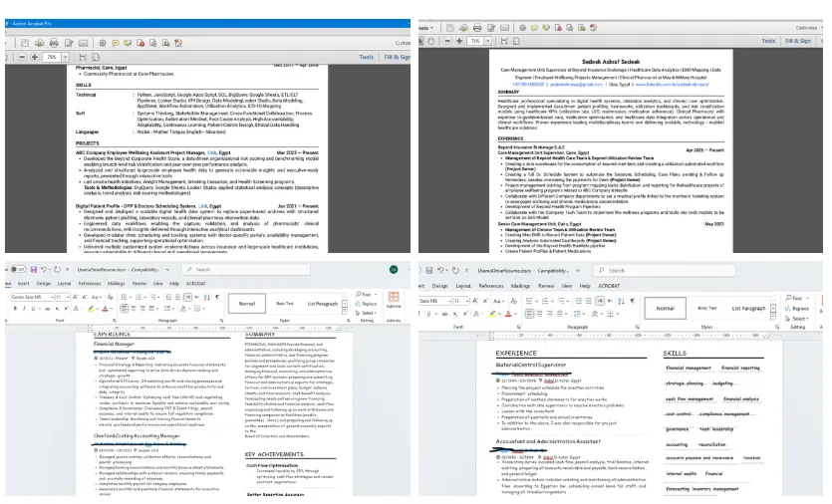Expand Styles gallery in left Word window
Viewport: 832px width, 504px height.
345,312
